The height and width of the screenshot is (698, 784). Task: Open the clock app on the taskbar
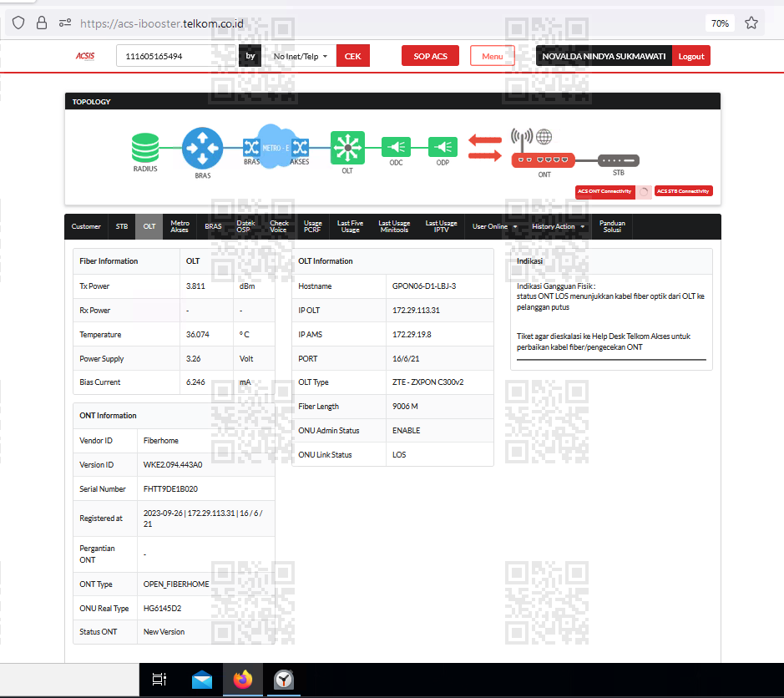284,680
